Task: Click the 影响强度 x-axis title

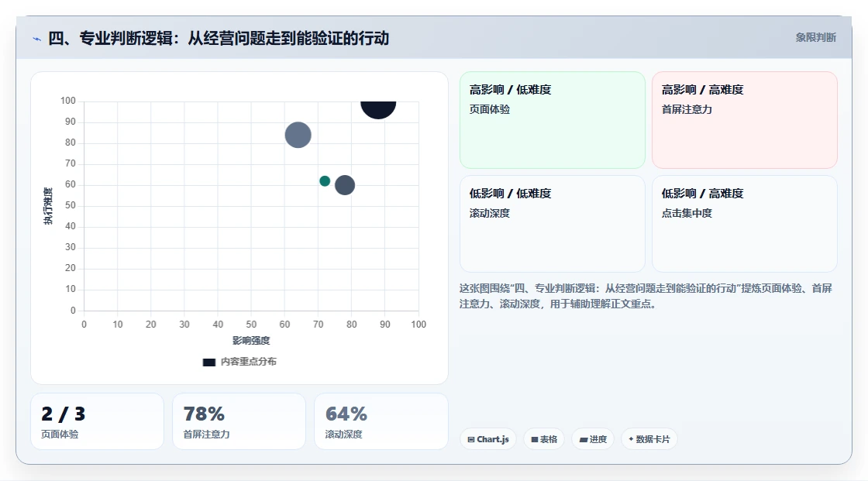Action: tap(251, 340)
